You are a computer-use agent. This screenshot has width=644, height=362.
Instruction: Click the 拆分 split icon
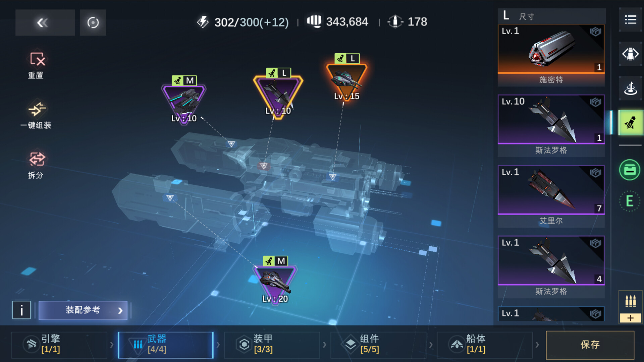coord(37,159)
